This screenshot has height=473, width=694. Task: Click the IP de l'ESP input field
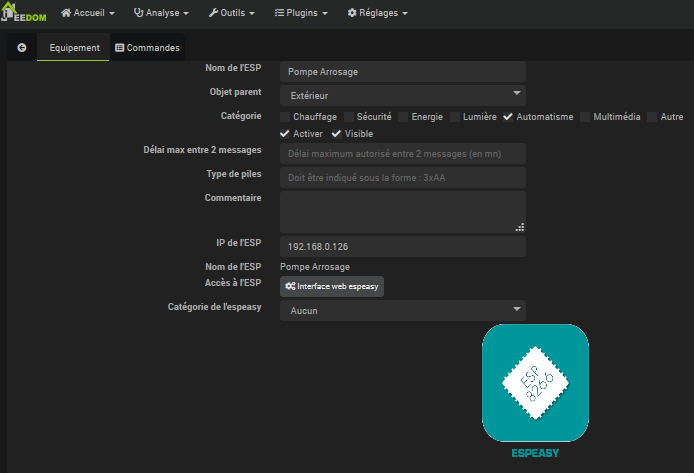(x=402, y=246)
